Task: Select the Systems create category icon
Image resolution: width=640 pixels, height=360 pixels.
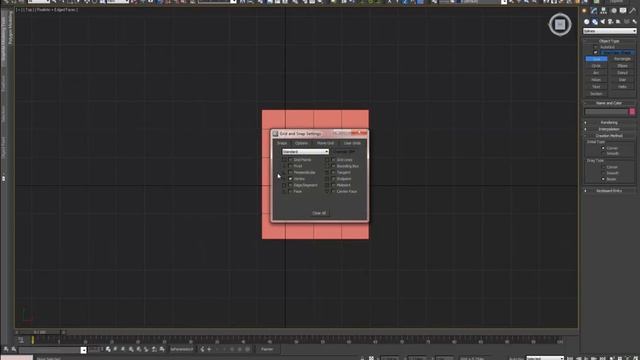Action: [x=634, y=22]
